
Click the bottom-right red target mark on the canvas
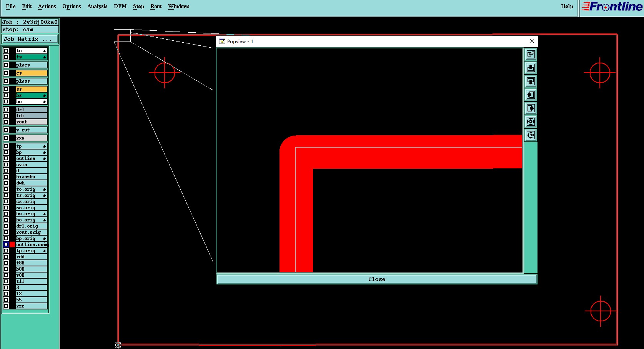coord(601,311)
